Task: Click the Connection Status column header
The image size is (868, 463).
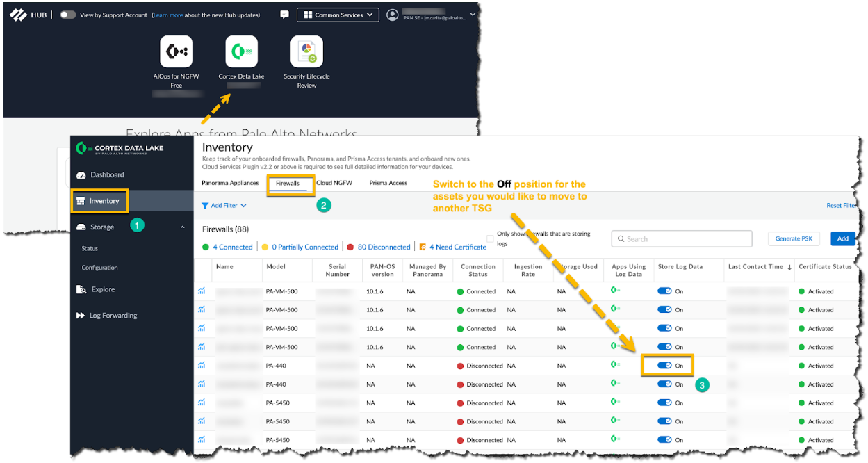Action: [x=478, y=270]
